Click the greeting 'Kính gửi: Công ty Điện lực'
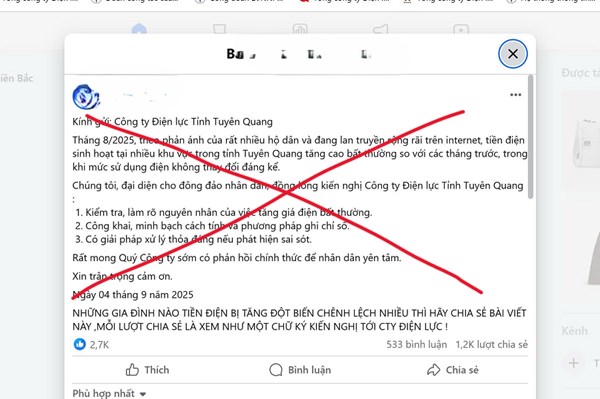600x399 pixels. pyautogui.click(x=173, y=122)
